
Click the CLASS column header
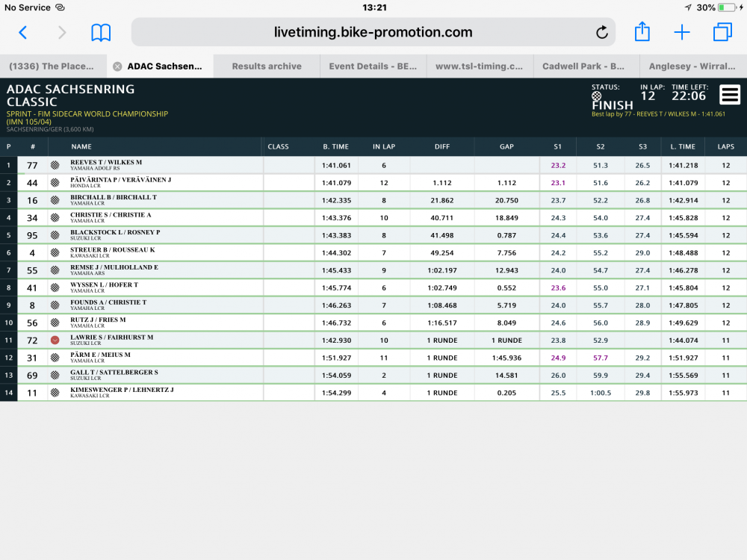[278, 146]
